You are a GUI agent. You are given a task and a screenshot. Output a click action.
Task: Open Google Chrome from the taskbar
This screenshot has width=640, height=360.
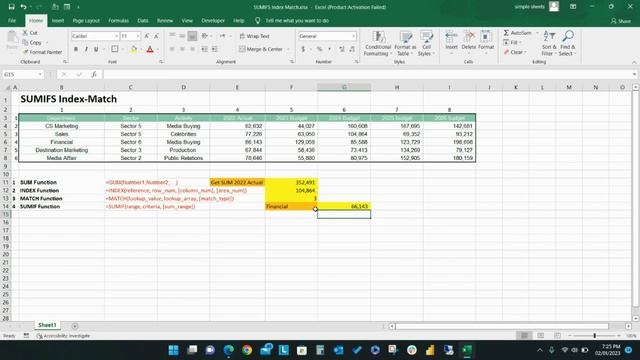[x=247, y=350]
